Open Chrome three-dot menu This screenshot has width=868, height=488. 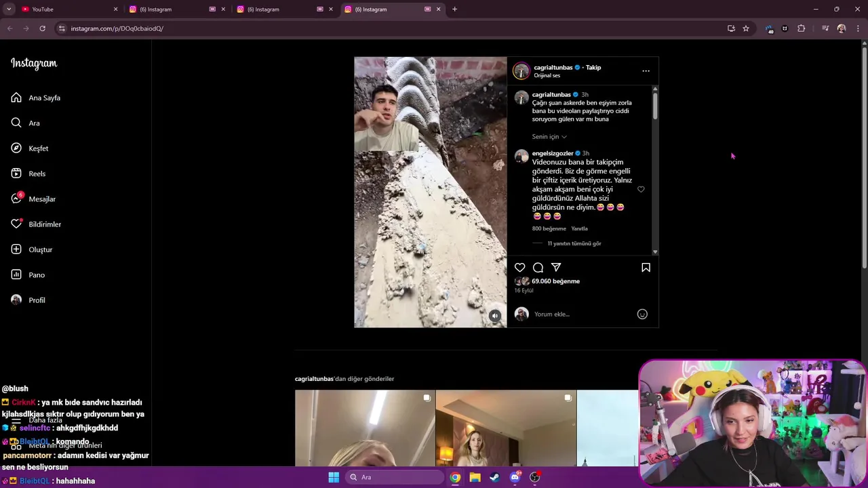click(x=859, y=28)
